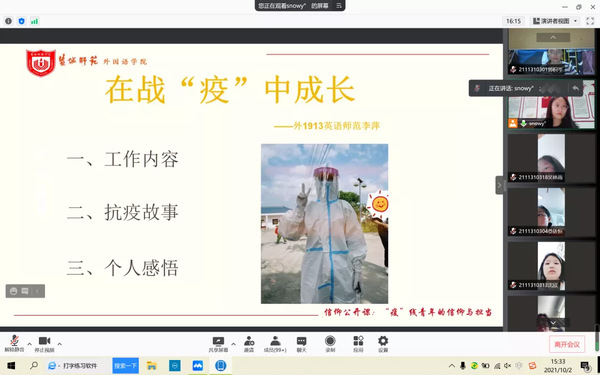Start recording with the 录制 button

[330, 344]
